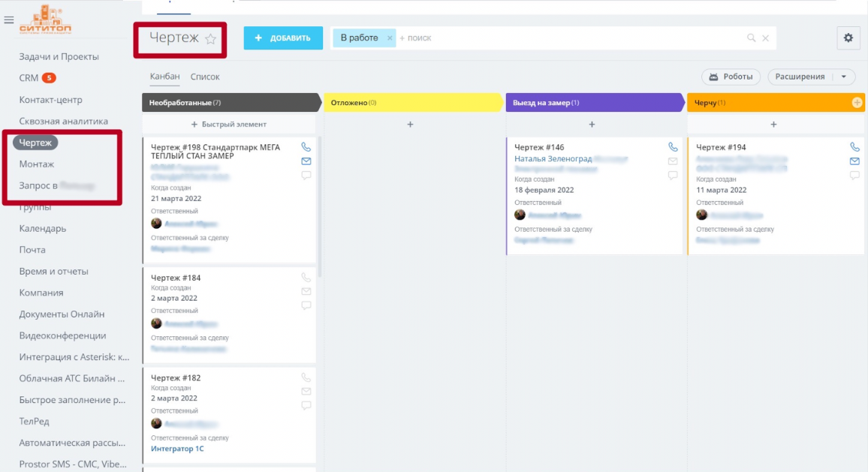Call contact from Чертеж #146 card
The height and width of the screenshot is (472, 868).
tap(673, 146)
